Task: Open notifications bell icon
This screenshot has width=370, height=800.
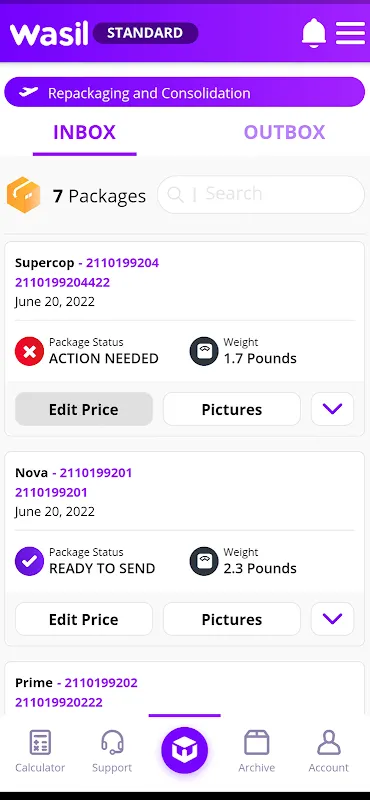Action: [x=314, y=33]
